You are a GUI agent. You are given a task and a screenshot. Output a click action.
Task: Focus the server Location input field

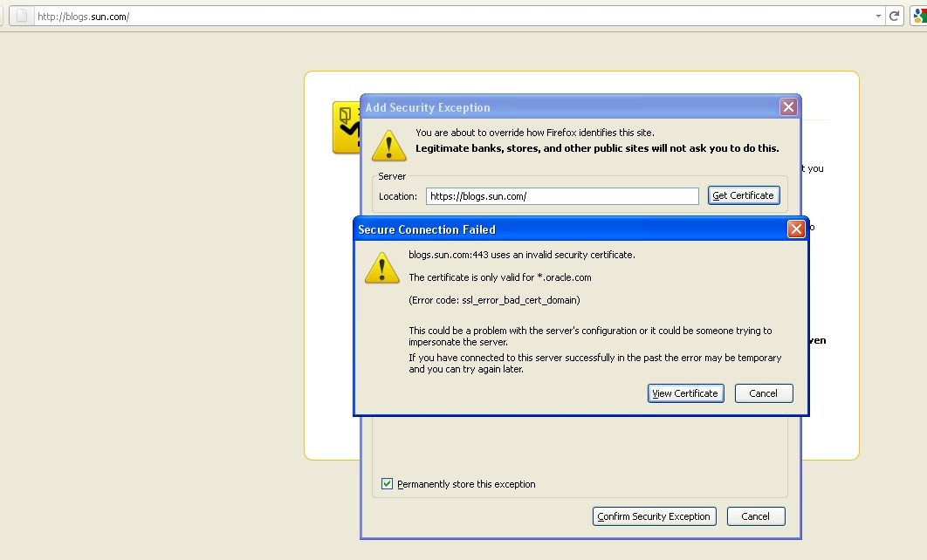tap(562, 196)
